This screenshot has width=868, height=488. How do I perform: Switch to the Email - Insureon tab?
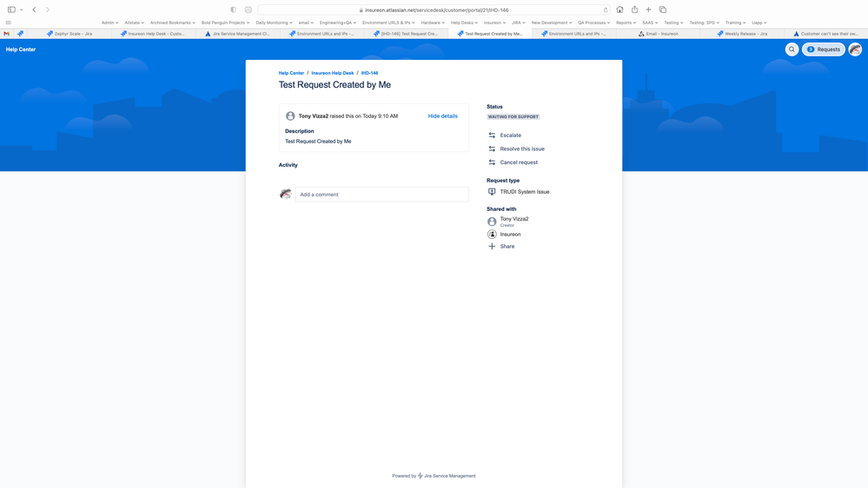658,34
